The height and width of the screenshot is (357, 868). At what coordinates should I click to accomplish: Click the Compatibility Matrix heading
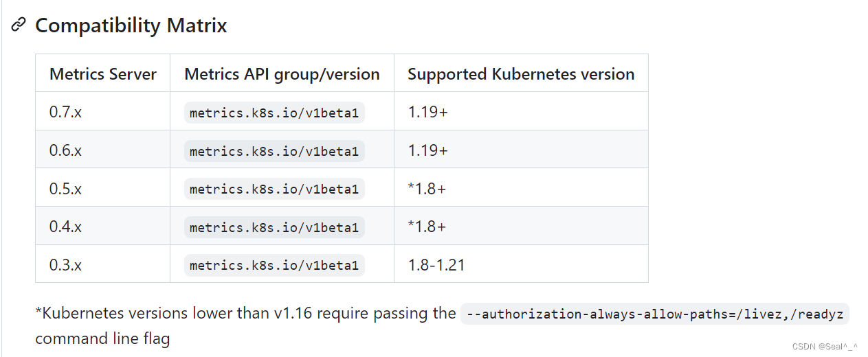pos(131,26)
